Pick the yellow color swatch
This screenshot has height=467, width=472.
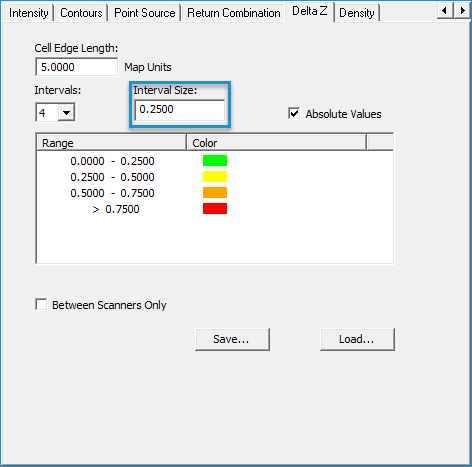(215, 176)
